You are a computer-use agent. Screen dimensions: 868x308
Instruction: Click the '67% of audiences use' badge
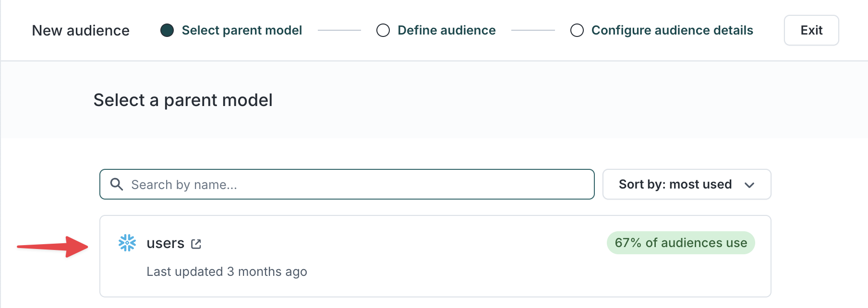[681, 243]
